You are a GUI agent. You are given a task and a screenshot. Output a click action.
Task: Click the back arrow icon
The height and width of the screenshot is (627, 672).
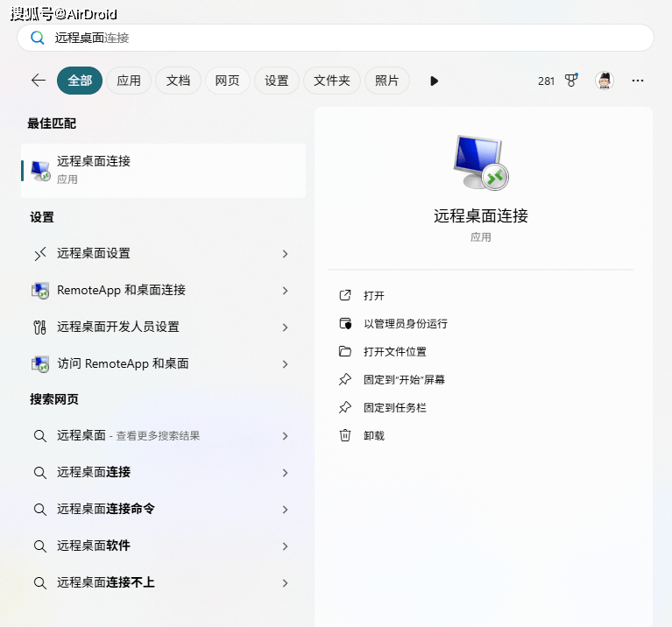(x=38, y=81)
